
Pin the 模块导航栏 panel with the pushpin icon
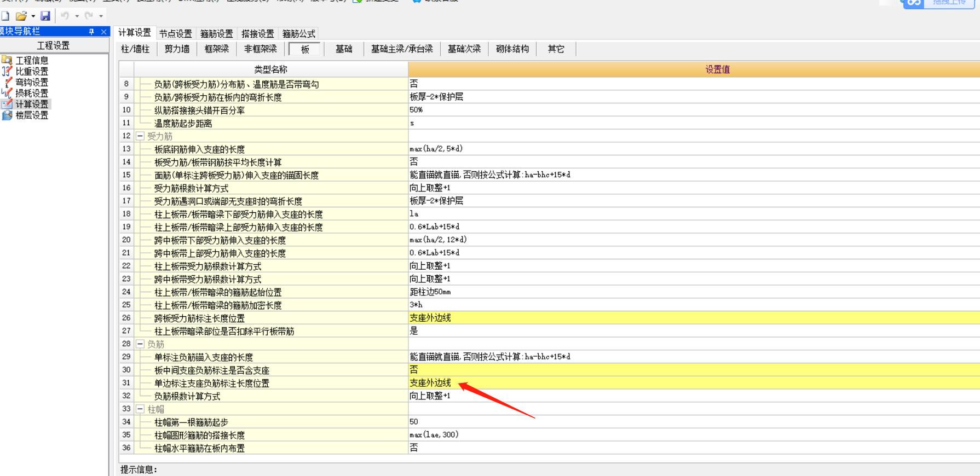click(x=91, y=32)
